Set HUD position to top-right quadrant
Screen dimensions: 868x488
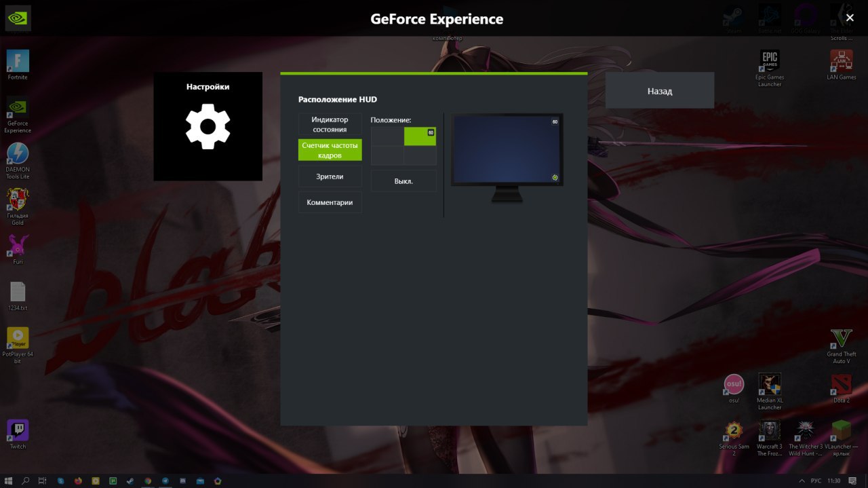pyautogui.click(x=420, y=136)
